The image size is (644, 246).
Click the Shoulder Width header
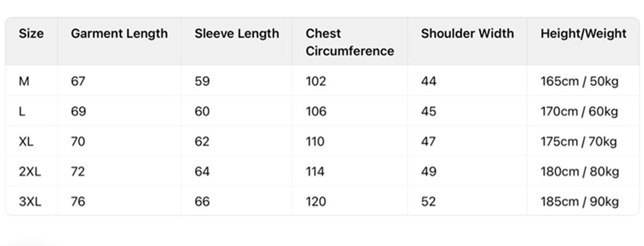(x=468, y=34)
